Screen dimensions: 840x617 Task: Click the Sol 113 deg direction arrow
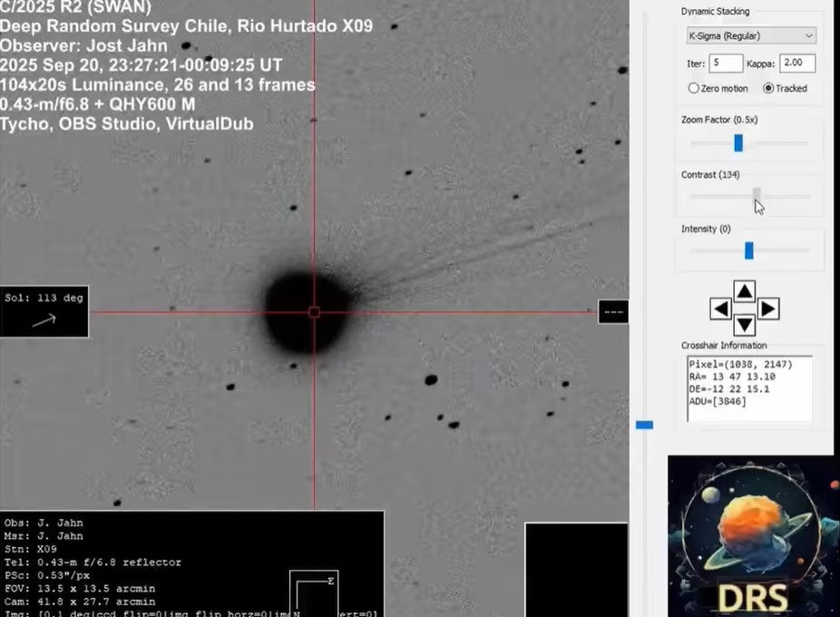[x=44, y=319]
